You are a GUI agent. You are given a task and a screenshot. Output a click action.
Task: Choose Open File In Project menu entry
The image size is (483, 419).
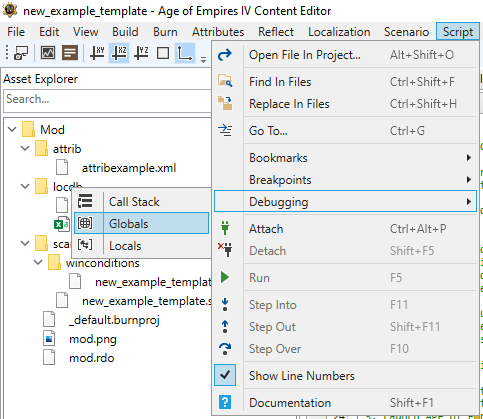(345, 55)
